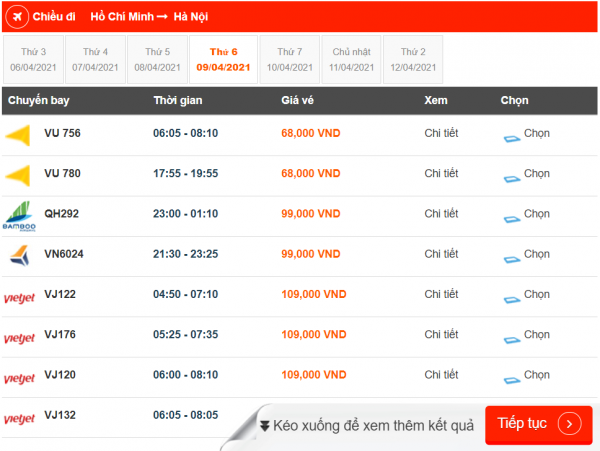Select flight VJ176 via Chọn checkbox
The height and width of the screenshot is (451, 600).
click(512, 340)
